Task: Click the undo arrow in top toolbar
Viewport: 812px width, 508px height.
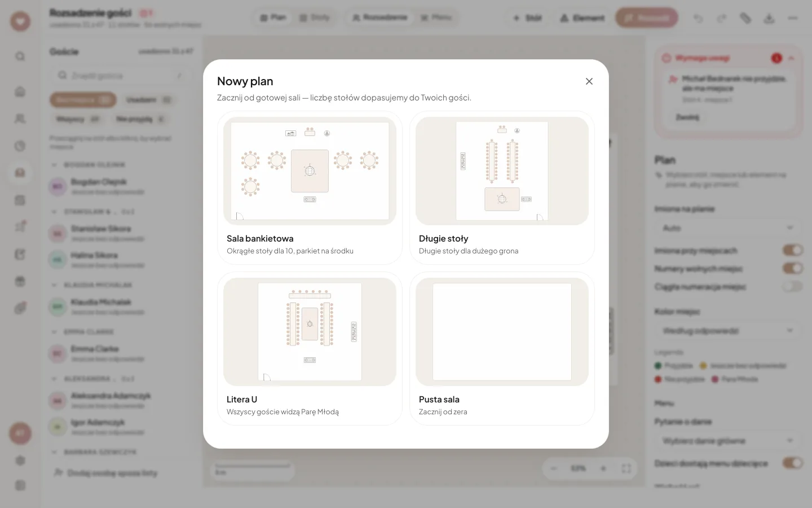Action: (x=698, y=18)
